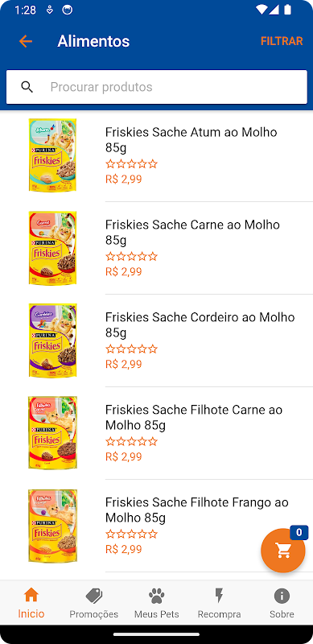Tap the orange back arrow icon
The height and width of the screenshot is (644, 313).
(x=26, y=41)
